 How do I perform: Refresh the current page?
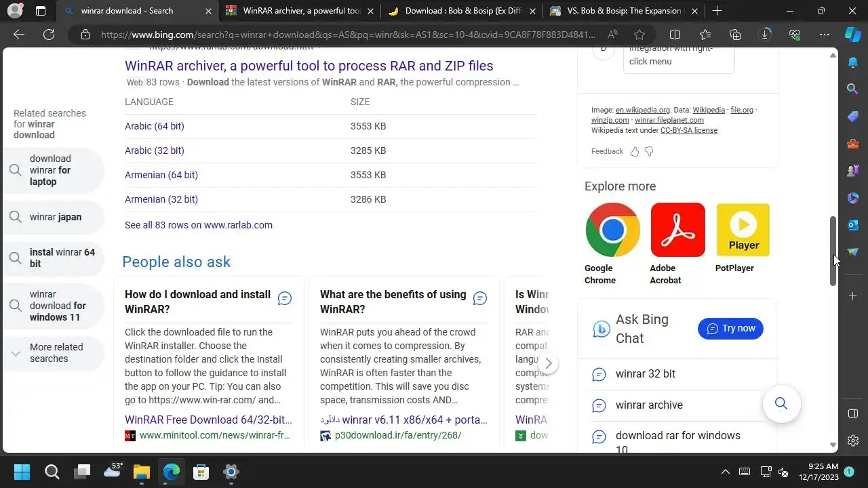click(49, 35)
